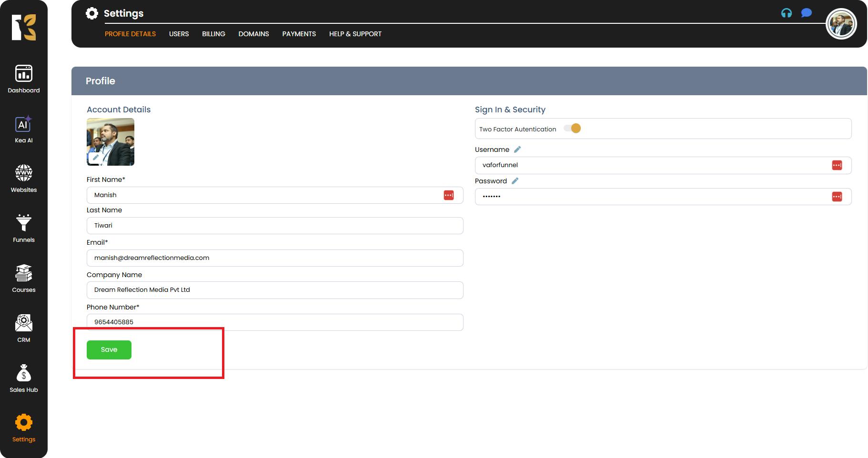Screen dimensions: 868x458
Task: Open Kea AI in sidebar
Action: [24, 129]
